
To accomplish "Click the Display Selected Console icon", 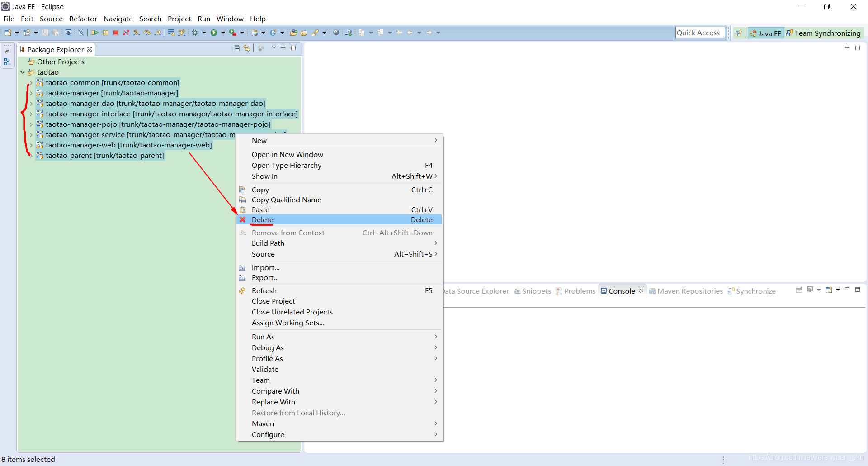I will pyautogui.click(x=810, y=290).
